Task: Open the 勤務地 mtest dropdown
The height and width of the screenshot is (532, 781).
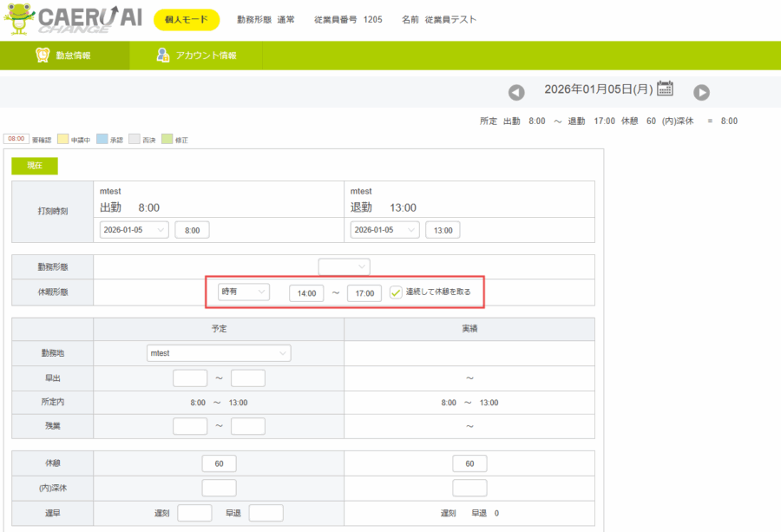Action: coord(219,353)
